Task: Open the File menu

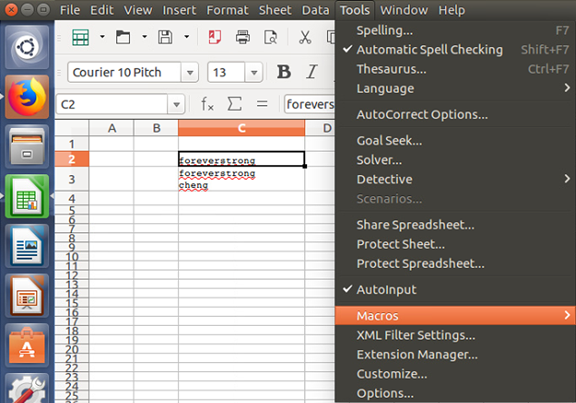Action: 70,10
